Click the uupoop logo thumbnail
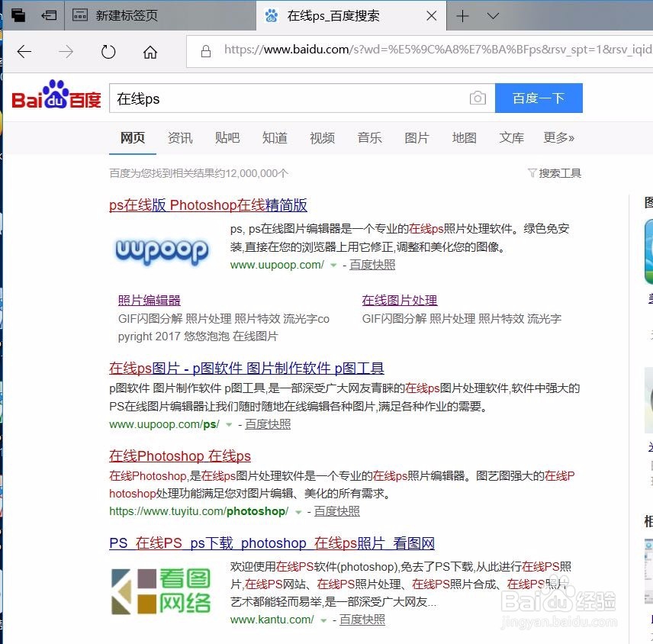Screen dimensions: 653x644 pyautogui.click(x=162, y=251)
